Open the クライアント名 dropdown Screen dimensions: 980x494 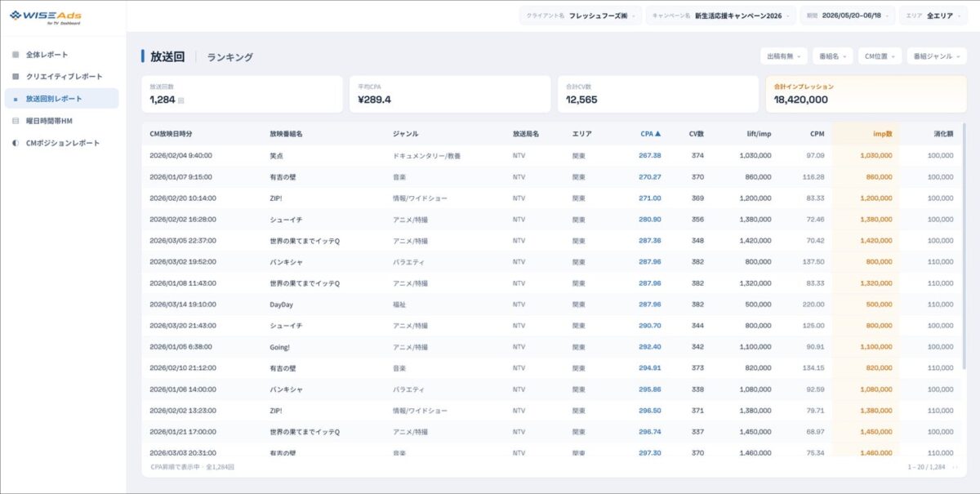click(x=581, y=16)
